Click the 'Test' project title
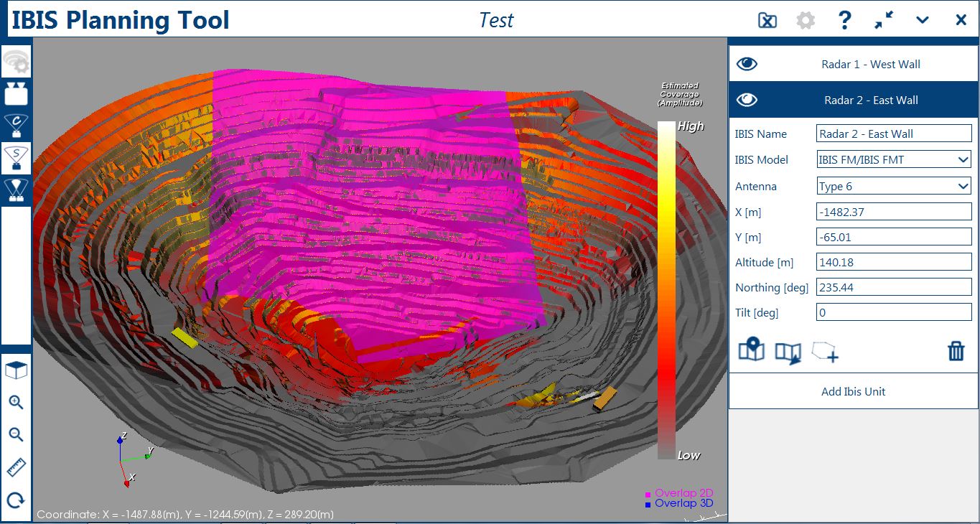The width and height of the screenshot is (980, 524). point(496,19)
